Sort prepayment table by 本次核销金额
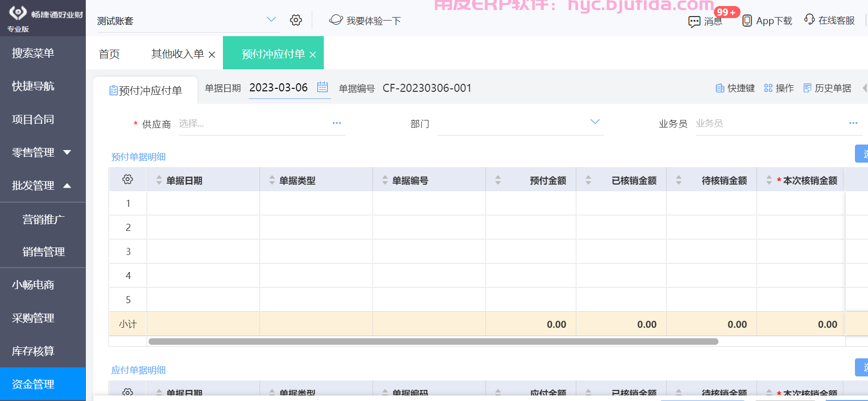Viewport: 868px width, 401px height. pyautogui.click(x=769, y=180)
